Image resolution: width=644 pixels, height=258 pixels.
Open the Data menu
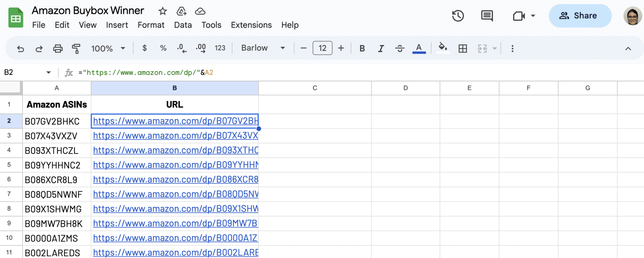click(x=183, y=25)
